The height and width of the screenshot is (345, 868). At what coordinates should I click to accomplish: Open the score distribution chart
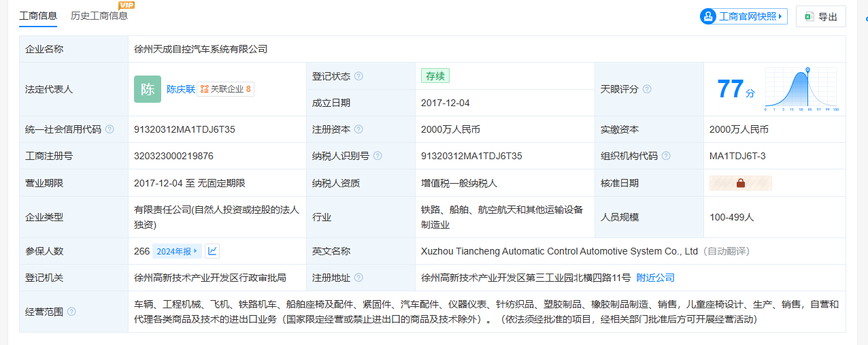coord(801,89)
